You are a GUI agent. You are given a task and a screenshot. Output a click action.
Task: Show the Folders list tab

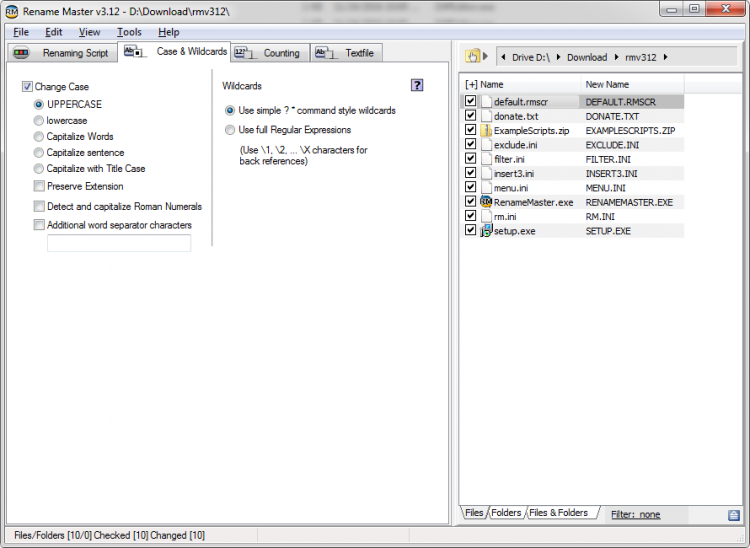(506, 513)
